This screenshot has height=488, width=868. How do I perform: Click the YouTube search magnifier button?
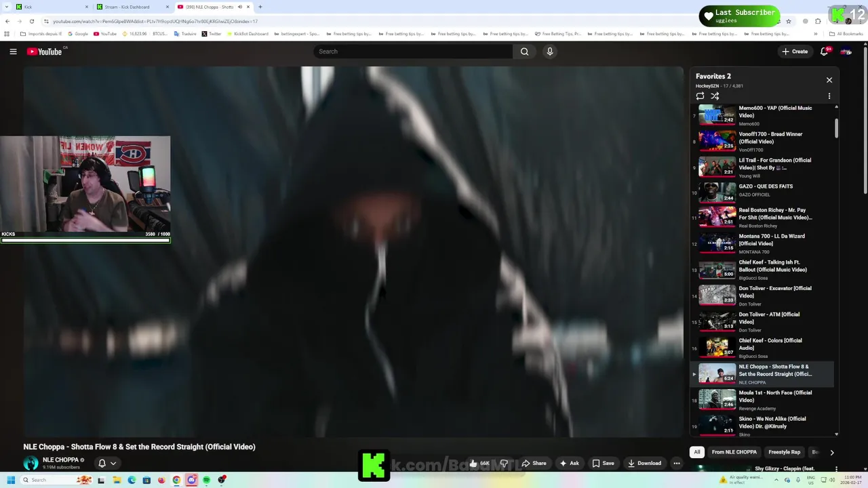click(x=524, y=52)
